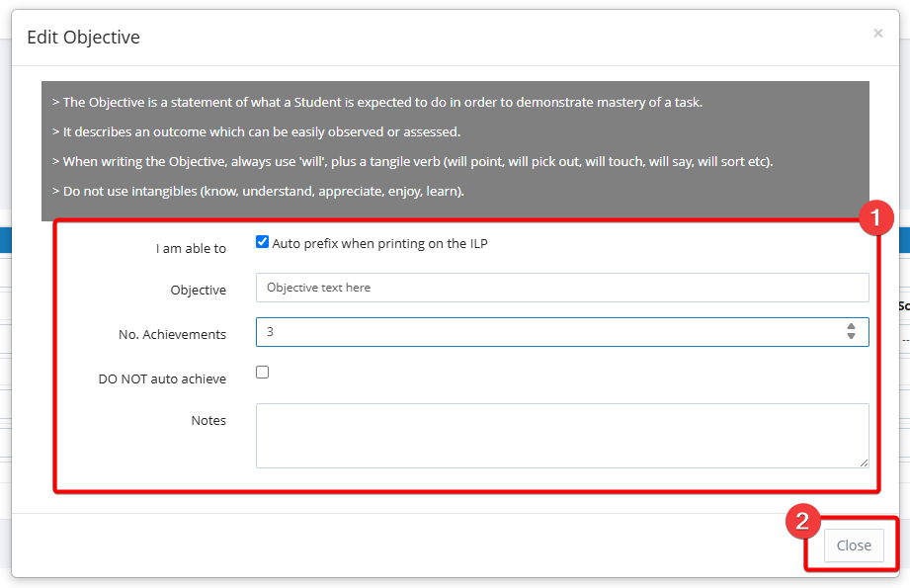Click the Edit Objective dialog title
910x588 pixels.
click(x=83, y=38)
